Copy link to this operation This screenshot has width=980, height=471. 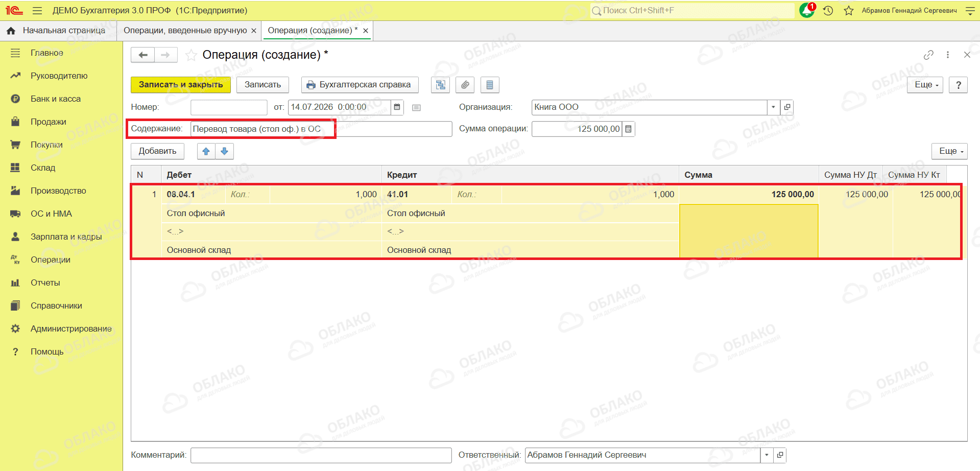[928, 55]
